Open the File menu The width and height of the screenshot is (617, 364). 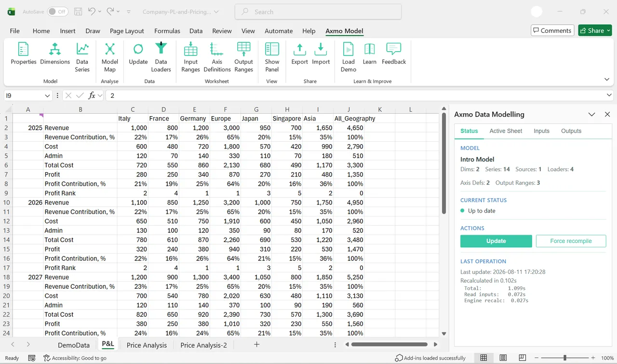pyautogui.click(x=15, y=30)
